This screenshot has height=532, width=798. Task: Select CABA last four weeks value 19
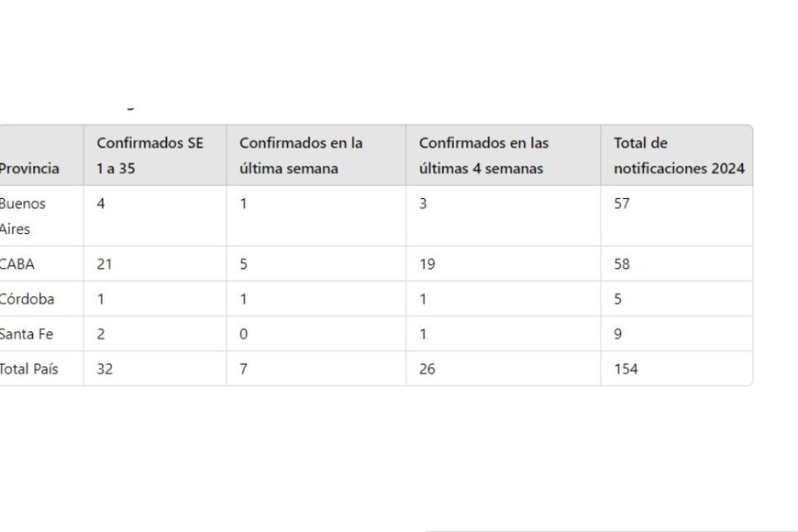click(427, 264)
